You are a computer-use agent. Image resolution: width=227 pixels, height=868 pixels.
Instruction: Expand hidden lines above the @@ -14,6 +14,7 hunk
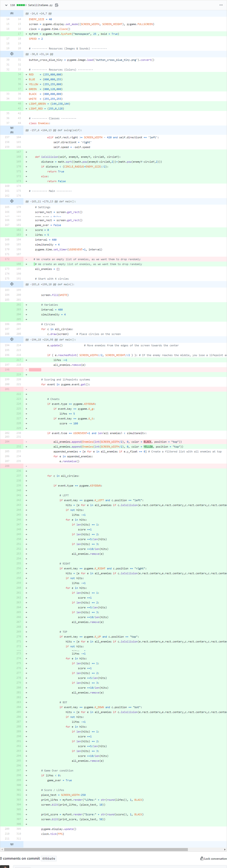click(12, 14)
